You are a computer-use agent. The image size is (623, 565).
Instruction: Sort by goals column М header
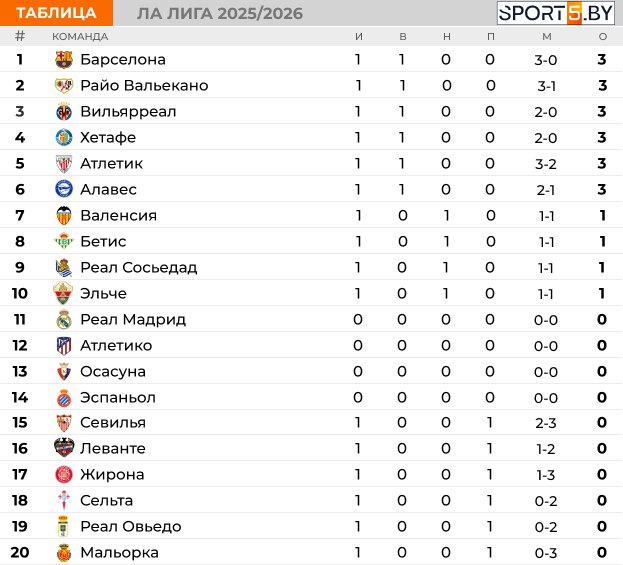547,37
